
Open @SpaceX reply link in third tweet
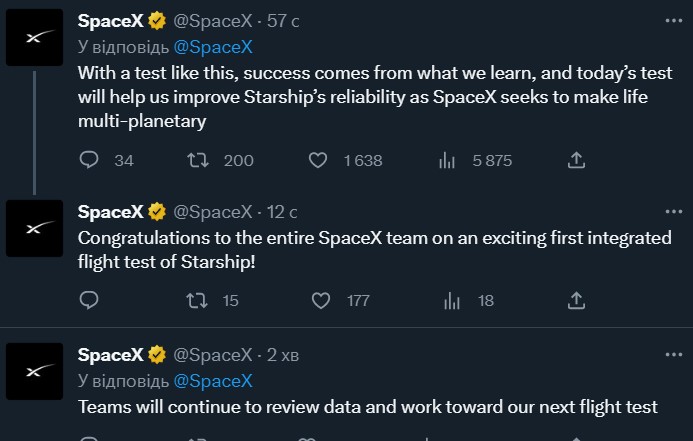[x=213, y=381]
